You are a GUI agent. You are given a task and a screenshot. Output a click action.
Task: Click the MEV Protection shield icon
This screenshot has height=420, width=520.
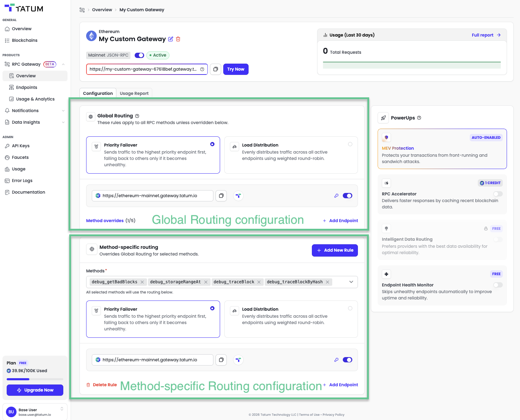386,137
